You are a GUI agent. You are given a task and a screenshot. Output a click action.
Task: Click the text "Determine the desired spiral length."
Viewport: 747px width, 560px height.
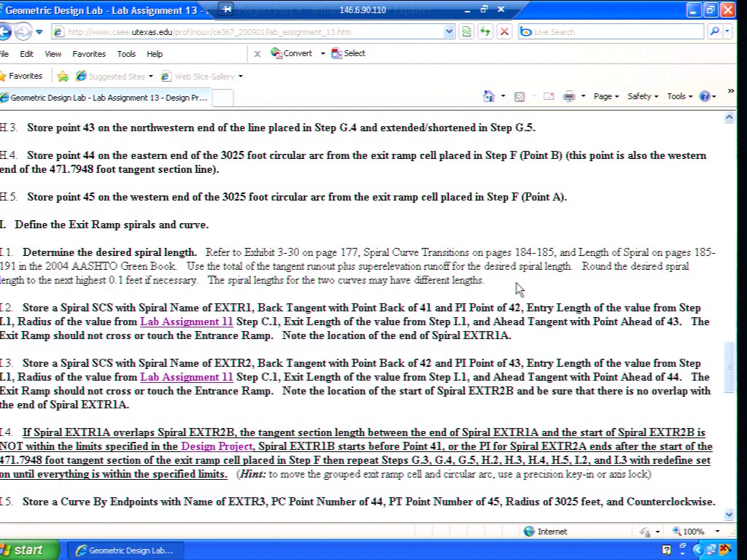click(109, 252)
